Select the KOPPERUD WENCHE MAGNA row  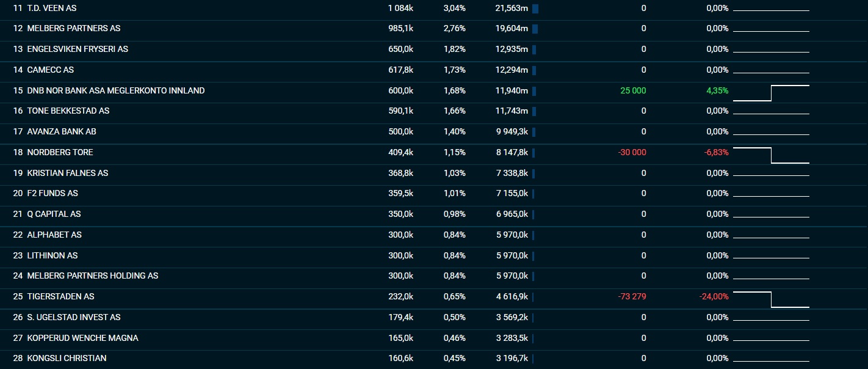pyautogui.click(x=434, y=338)
